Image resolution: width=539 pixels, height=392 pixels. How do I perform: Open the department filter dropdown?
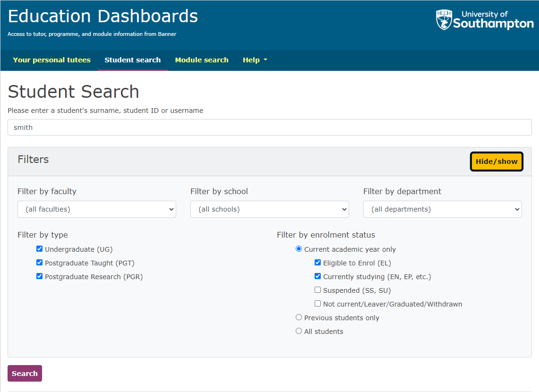[442, 209]
